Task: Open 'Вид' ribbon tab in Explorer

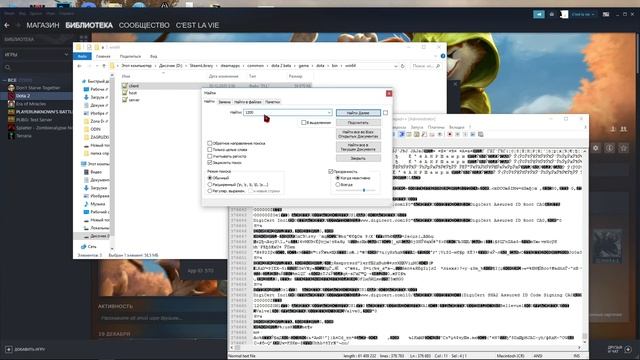Action: pyautogui.click(x=153, y=56)
